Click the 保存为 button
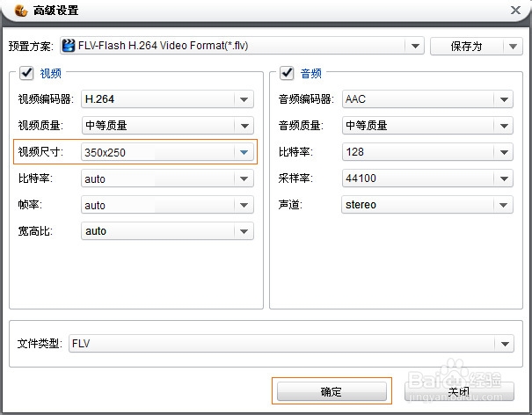Viewport: 532px width, 415px height. (x=467, y=46)
